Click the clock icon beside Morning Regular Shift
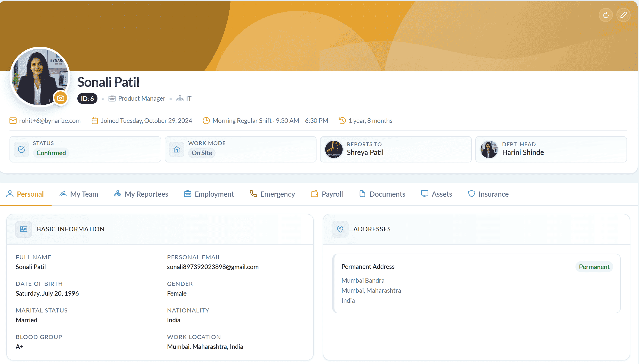The height and width of the screenshot is (364, 639). 206,121
